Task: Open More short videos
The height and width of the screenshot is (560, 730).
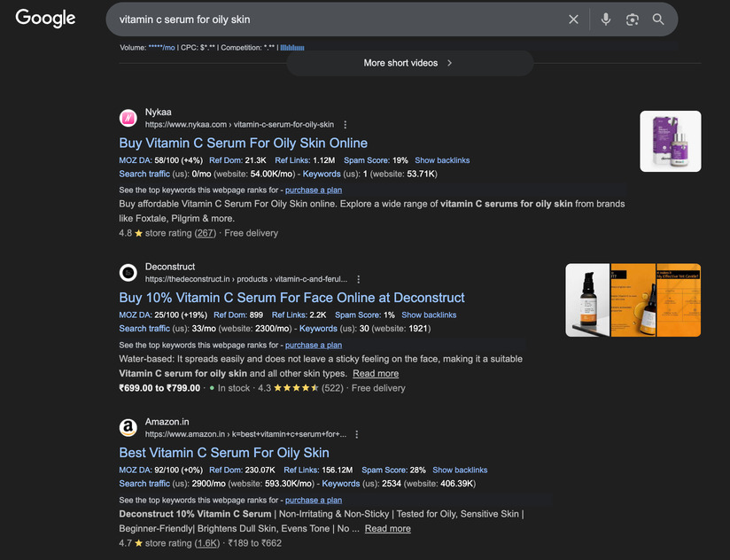Action: click(409, 63)
